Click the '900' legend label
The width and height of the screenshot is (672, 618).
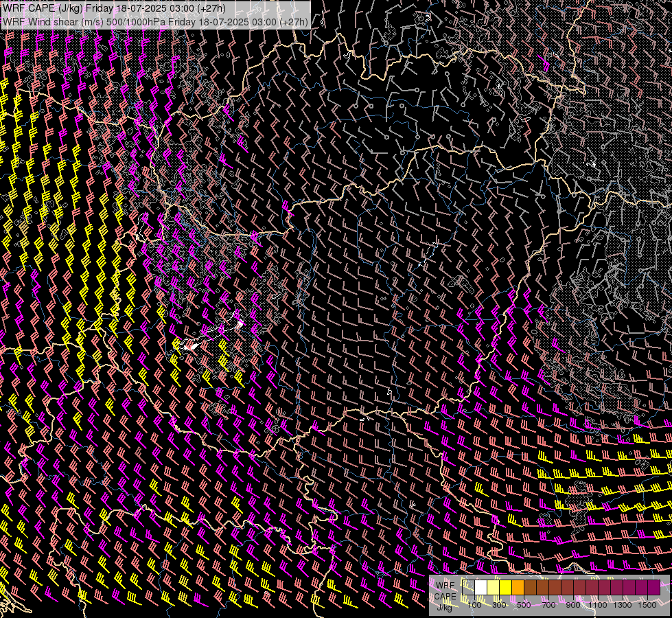coord(573,605)
